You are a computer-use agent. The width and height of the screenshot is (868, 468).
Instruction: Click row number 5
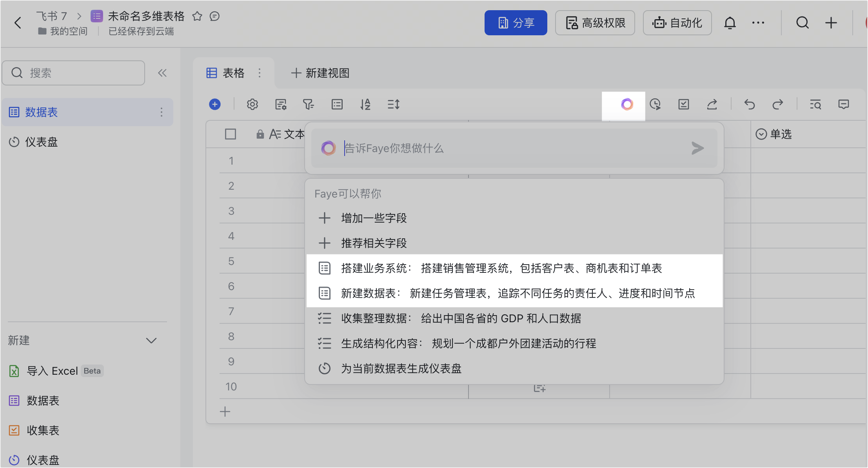point(231,261)
